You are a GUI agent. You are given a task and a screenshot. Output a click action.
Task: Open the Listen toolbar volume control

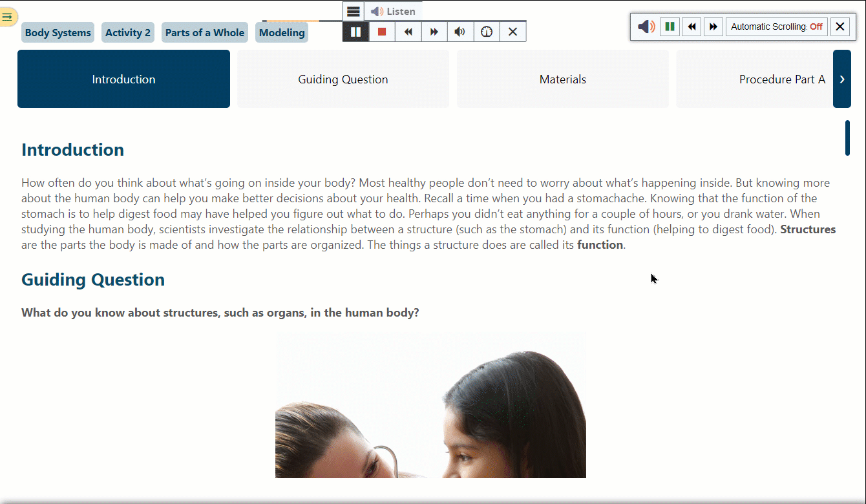click(460, 32)
